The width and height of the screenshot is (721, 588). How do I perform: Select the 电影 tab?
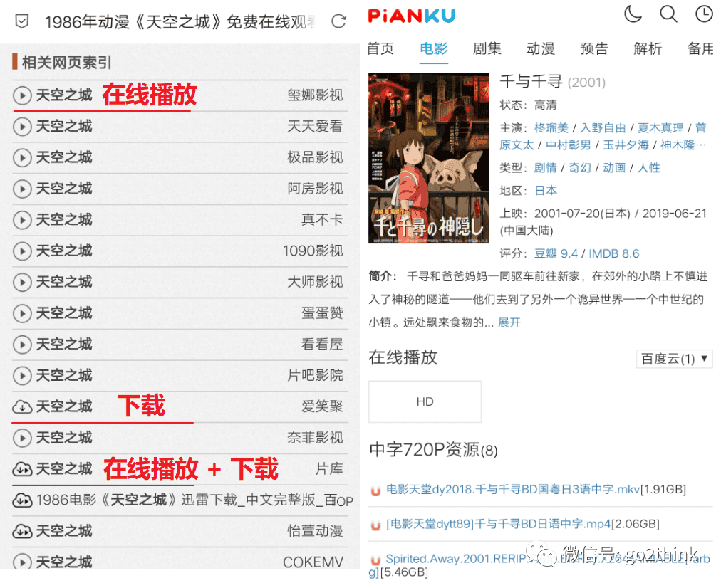coord(434,48)
